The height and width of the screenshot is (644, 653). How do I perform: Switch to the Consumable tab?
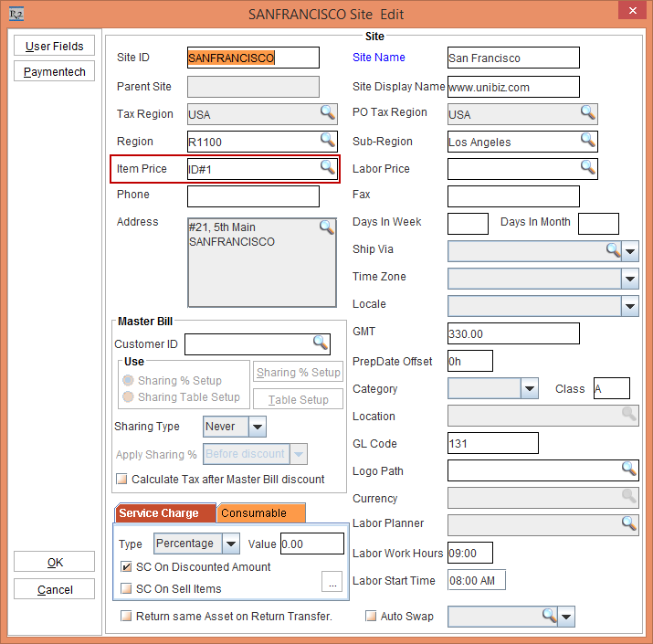(x=260, y=513)
